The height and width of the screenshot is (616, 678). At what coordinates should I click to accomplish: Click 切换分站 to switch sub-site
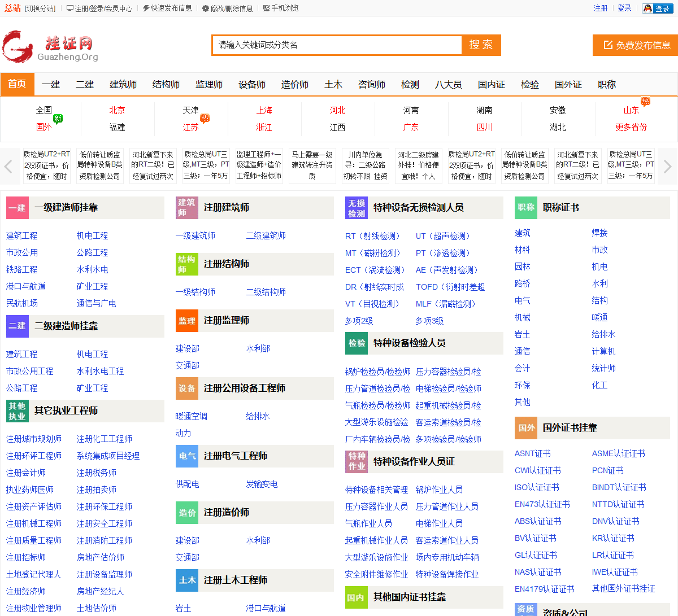40,8
